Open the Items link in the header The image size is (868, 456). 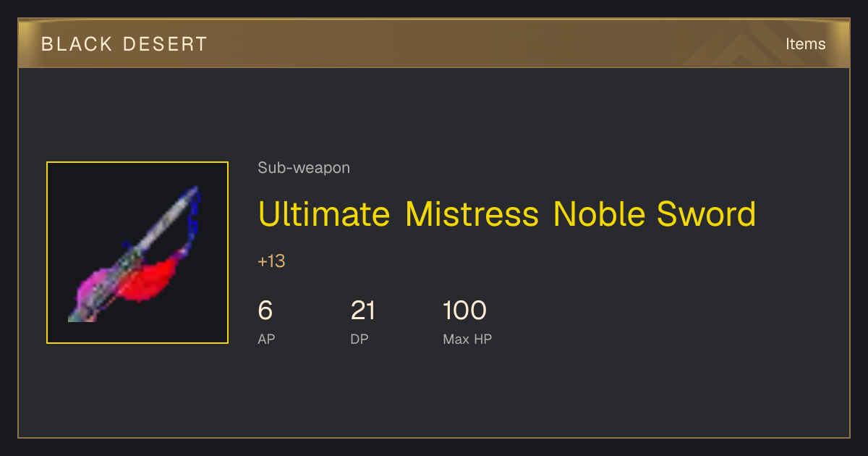(806, 44)
